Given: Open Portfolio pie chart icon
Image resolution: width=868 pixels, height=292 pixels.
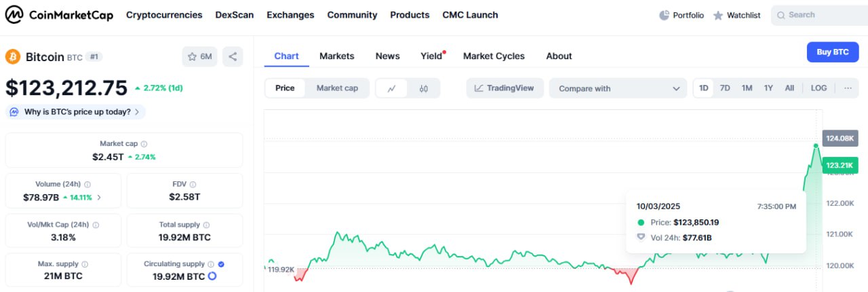Looking at the screenshot, I should click(665, 15).
